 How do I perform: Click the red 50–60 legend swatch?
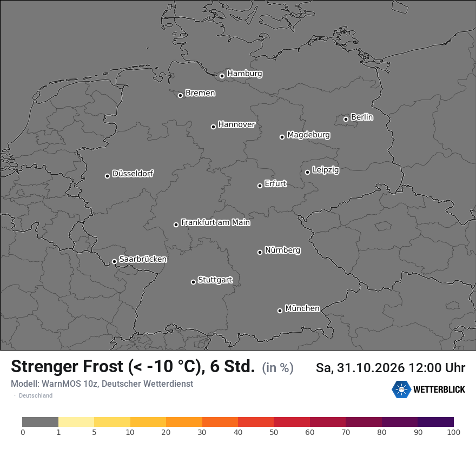click(292, 421)
